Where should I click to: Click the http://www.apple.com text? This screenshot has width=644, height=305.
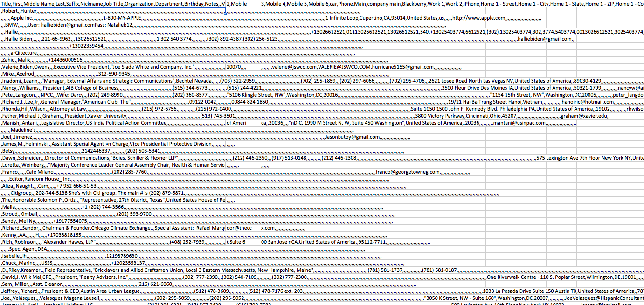(x=478, y=18)
